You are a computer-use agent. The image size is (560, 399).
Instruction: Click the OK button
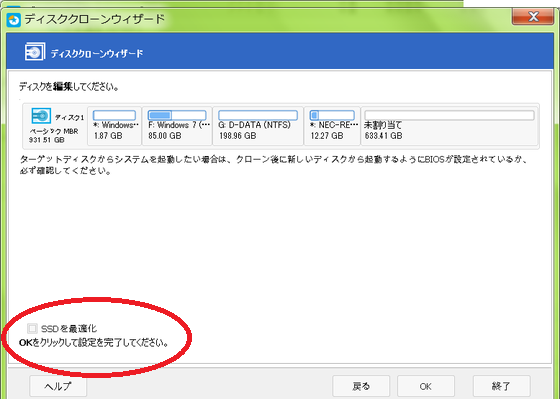(426, 386)
